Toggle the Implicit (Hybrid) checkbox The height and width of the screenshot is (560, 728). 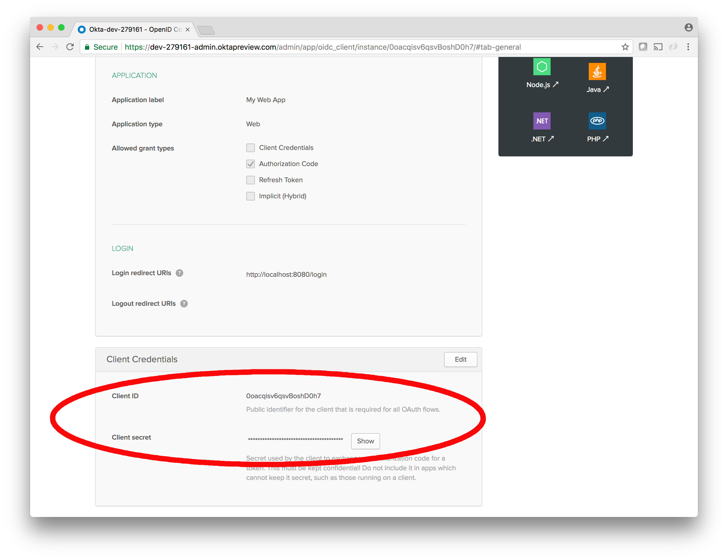pos(250,196)
